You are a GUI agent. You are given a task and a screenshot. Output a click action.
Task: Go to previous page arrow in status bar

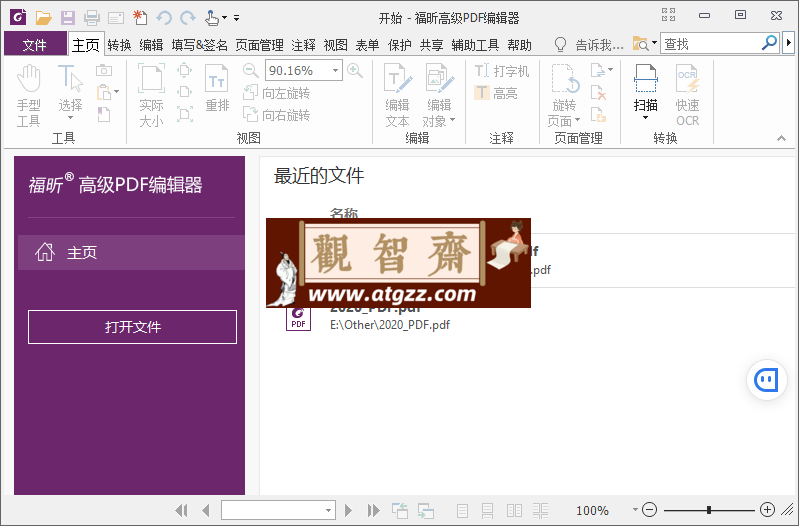pyautogui.click(x=205, y=510)
